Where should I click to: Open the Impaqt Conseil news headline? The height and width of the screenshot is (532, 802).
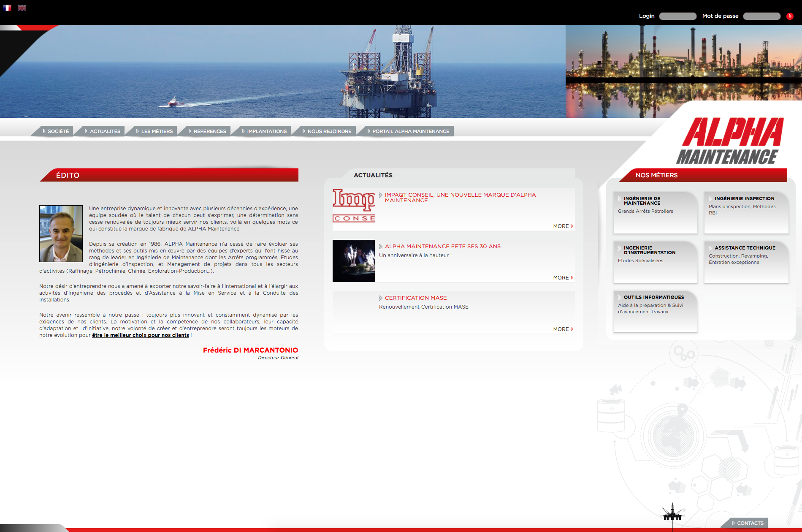coord(460,198)
